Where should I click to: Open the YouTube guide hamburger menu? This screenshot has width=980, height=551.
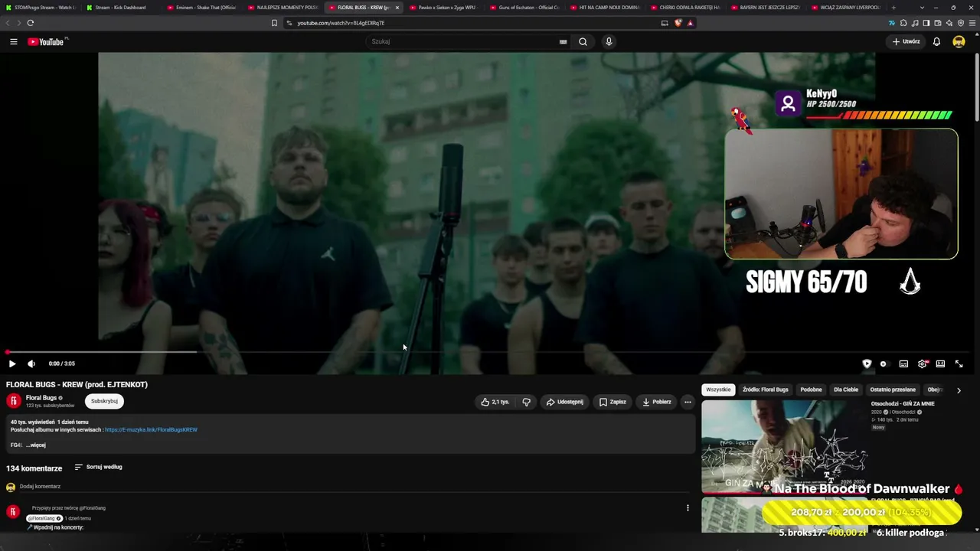(13, 41)
